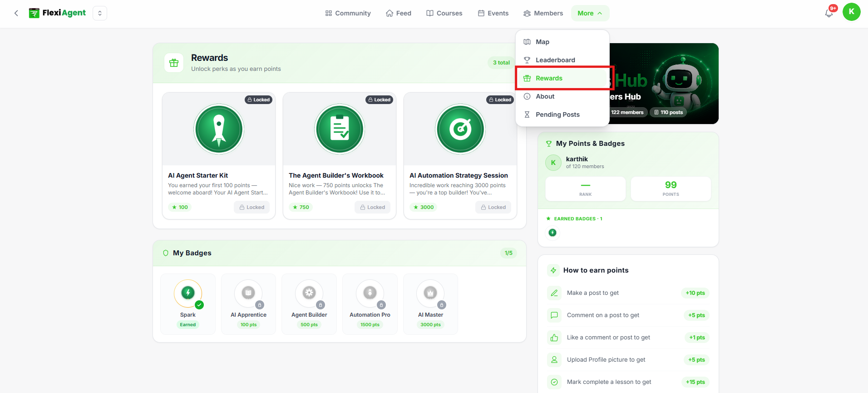868x393 pixels.
Task: Open the AI Agent Starter Kit title
Action: [x=198, y=175]
